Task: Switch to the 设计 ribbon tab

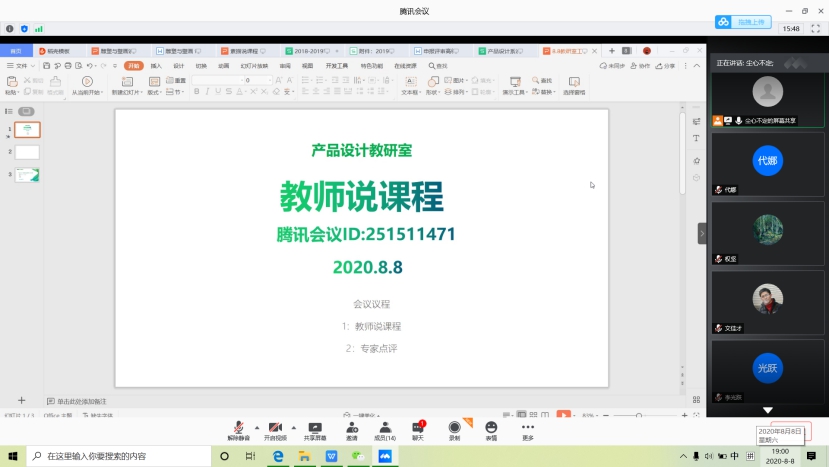Action: click(x=179, y=66)
